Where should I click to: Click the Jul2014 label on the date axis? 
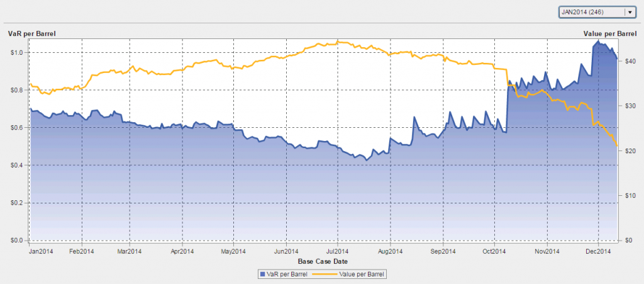338,252
